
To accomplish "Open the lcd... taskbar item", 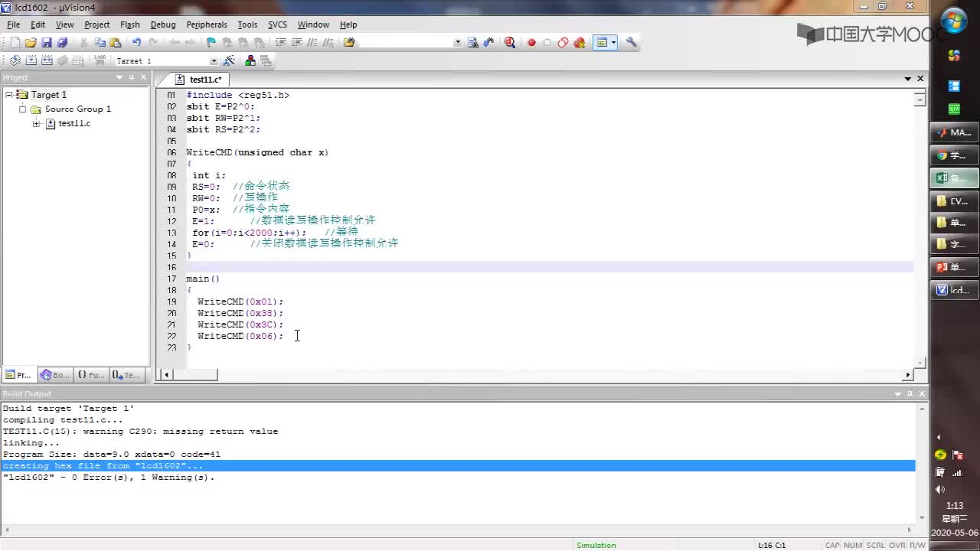I will tap(954, 290).
